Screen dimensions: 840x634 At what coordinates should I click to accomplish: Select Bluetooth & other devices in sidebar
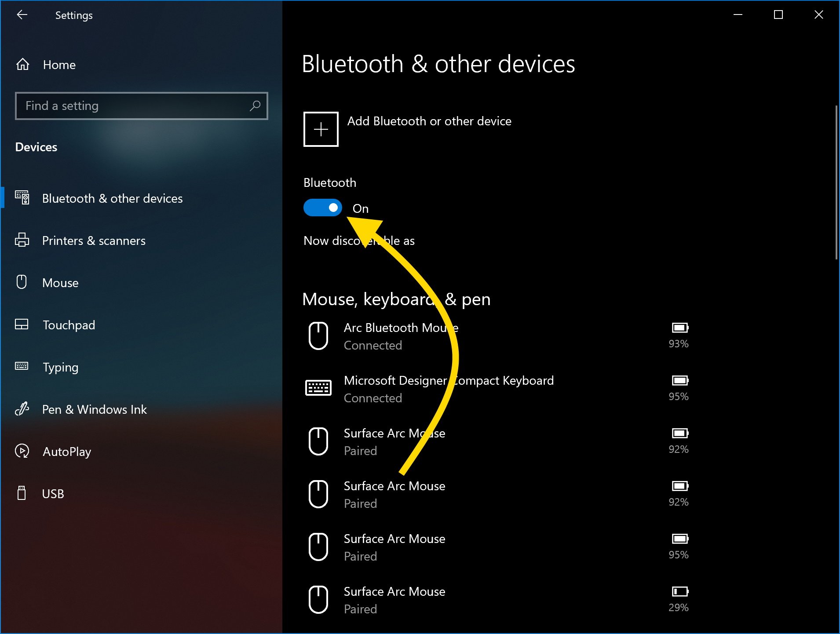[x=112, y=198]
